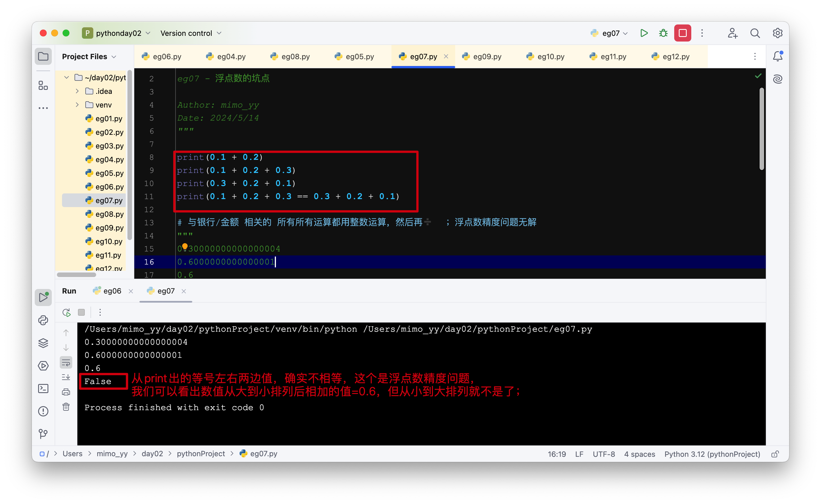The width and height of the screenshot is (821, 504).
Task: Open eg10.py in the project tree
Action: pyautogui.click(x=104, y=241)
